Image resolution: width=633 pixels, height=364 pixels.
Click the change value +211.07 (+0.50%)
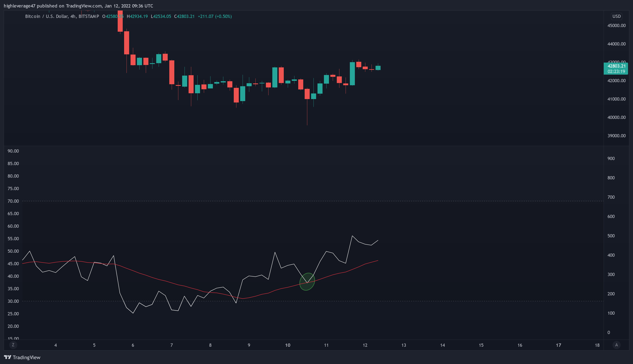215,16
